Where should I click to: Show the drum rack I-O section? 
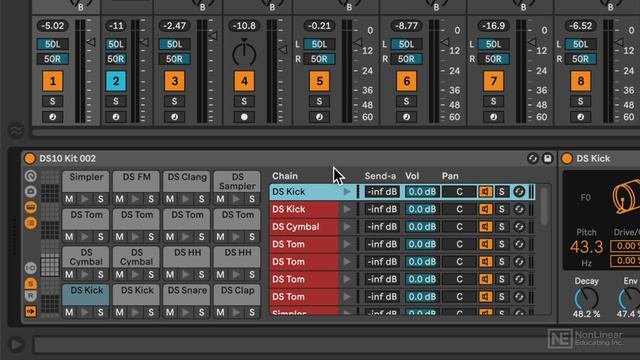coord(31,268)
